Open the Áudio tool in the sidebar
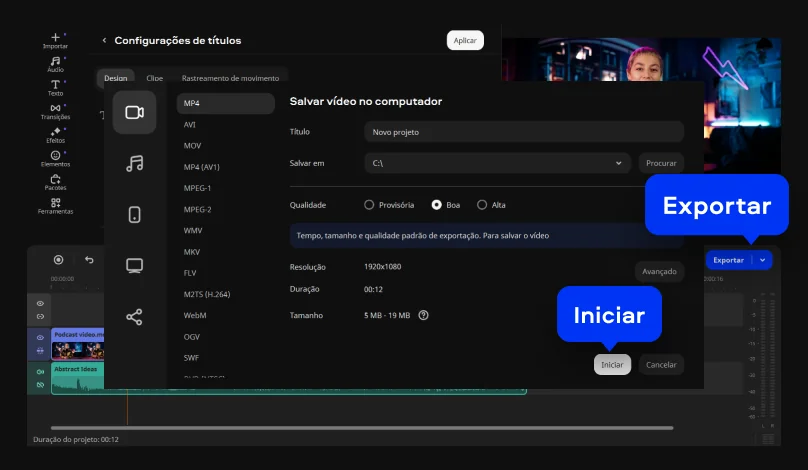The height and width of the screenshot is (470, 808). [x=55, y=64]
